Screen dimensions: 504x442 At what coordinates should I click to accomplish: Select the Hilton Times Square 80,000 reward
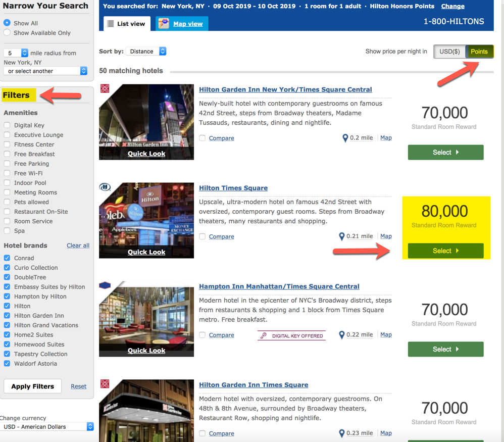(x=446, y=251)
